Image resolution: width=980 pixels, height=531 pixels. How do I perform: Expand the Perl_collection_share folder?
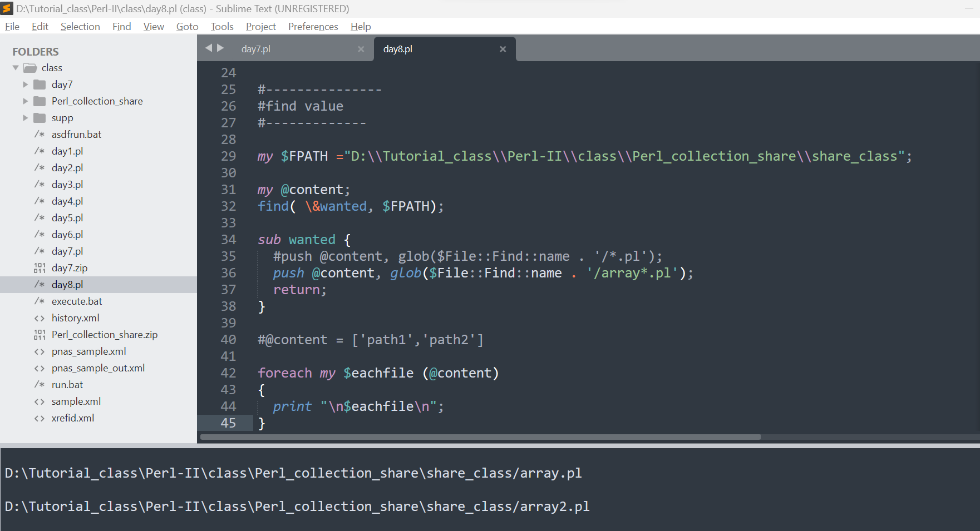[25, 101]
